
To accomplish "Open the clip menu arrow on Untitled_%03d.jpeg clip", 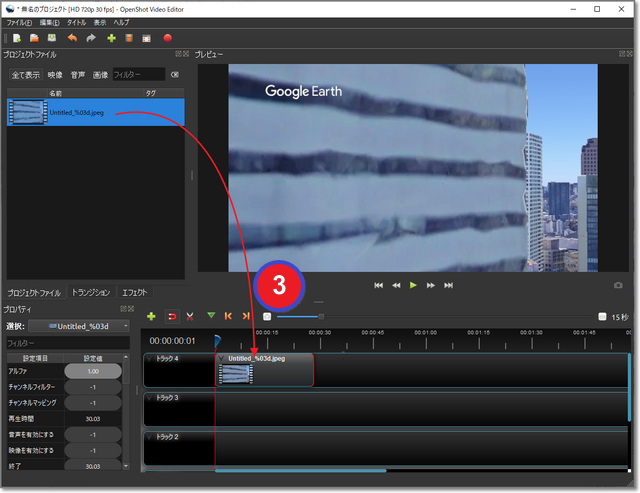I will tap(222, 358).
